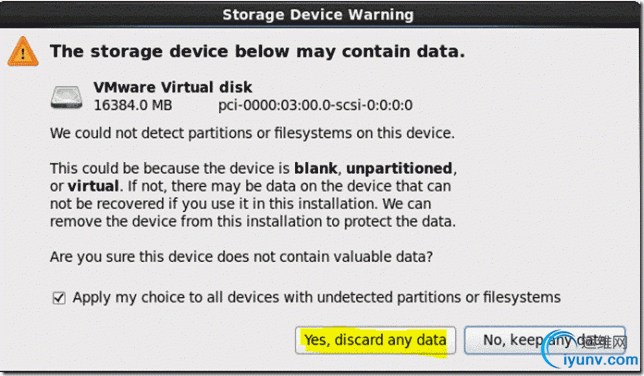Click the 'may contain data' bold heading
644x376 pixels.
[x=258, y=51]
